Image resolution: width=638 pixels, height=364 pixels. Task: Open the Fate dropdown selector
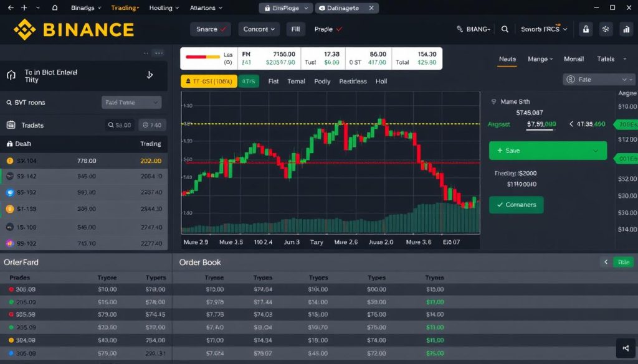tap(599, 80)
